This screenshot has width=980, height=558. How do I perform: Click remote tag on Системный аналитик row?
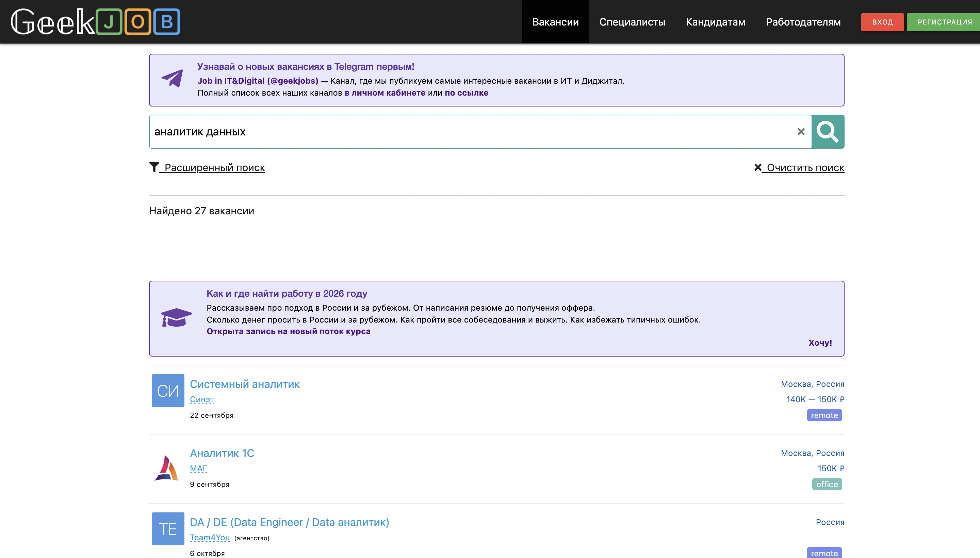pos(824,415)
